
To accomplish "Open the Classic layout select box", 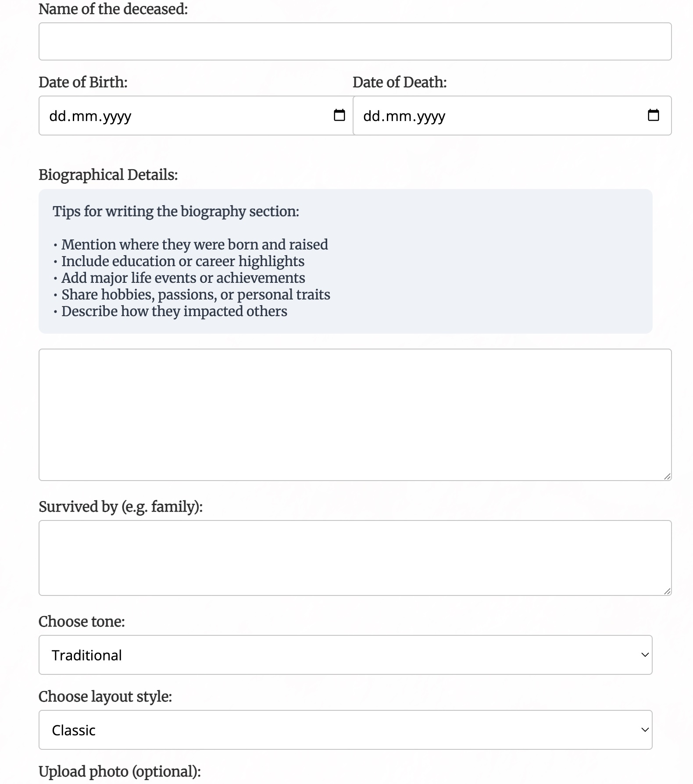I will click(x=346, y=730).
